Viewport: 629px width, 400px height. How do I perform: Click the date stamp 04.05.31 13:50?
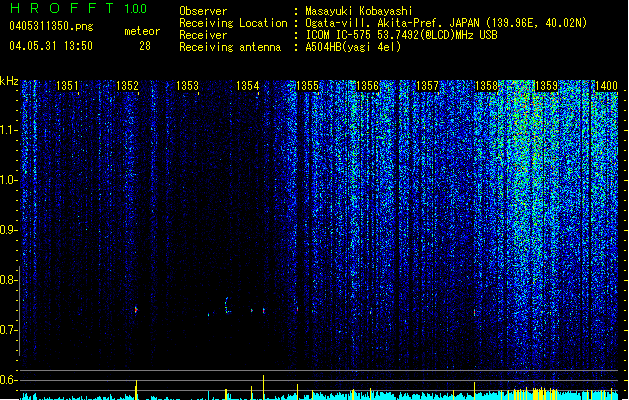tap(51, 46)
